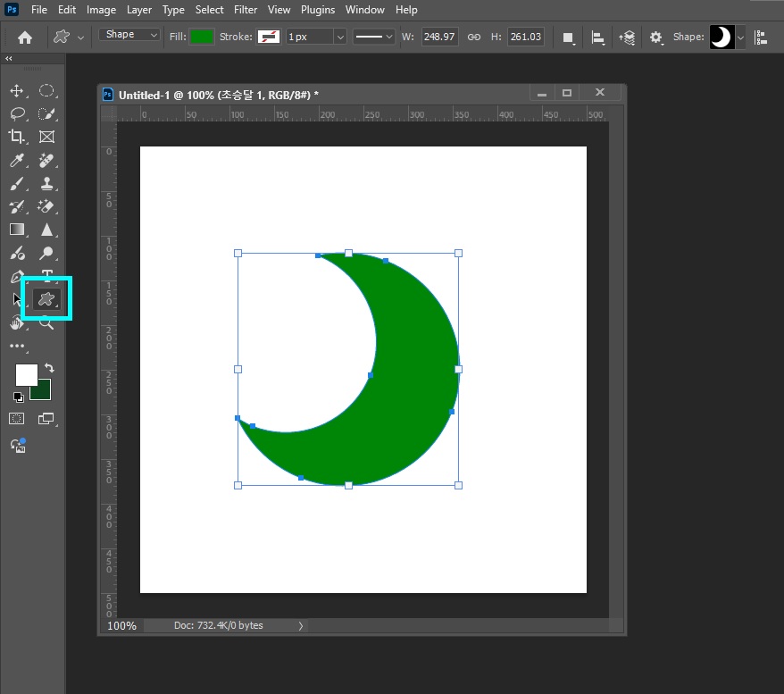Select the Brush tool
This screenshot has width=784, height=694.
(17, 183)
